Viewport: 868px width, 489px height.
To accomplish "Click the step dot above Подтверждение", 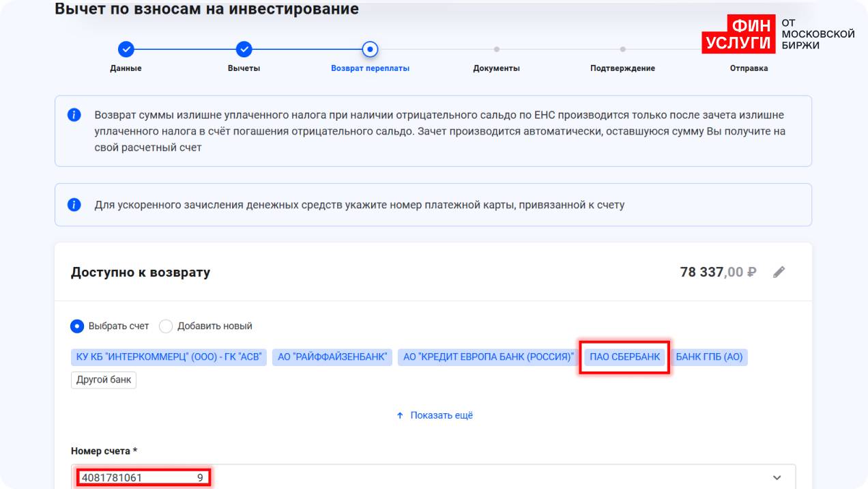I will tap(622, 49).
